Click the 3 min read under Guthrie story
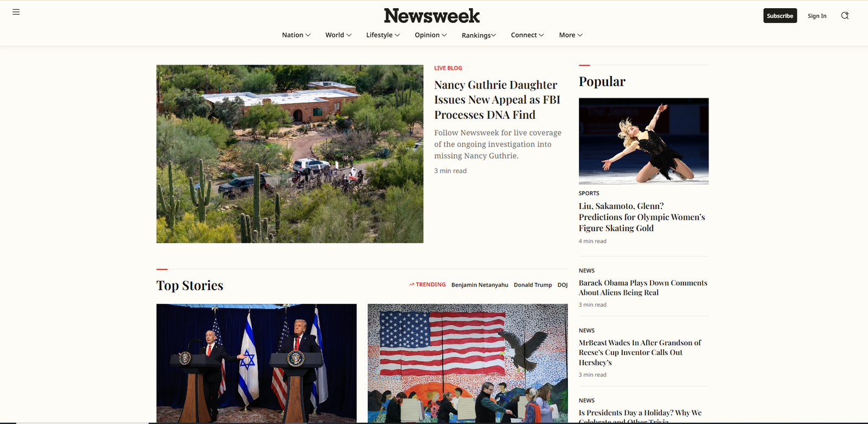868x424 pixels. tap(450, 171)
